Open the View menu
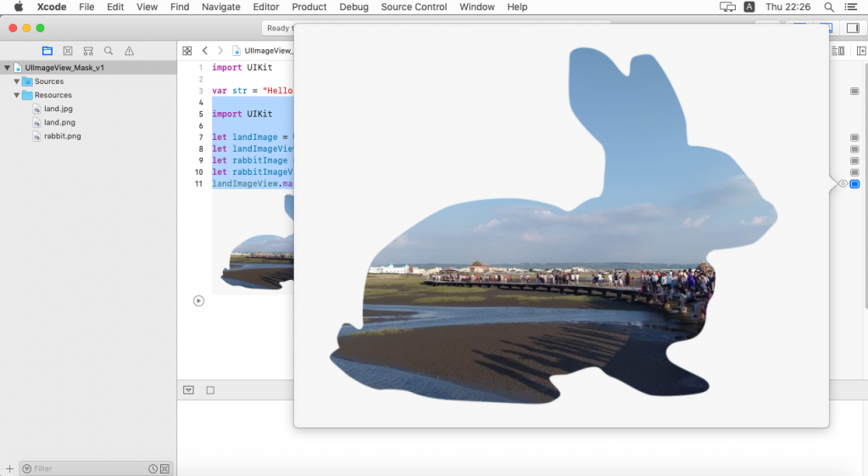Image resolution: width=868 pixels, height=476 pixels. 147,7
